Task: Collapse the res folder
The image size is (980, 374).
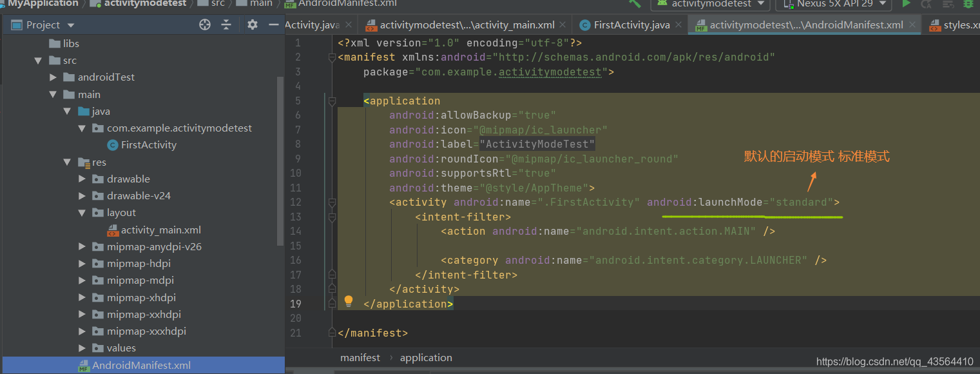Action: pyautogui.click(x=67, y=162)
